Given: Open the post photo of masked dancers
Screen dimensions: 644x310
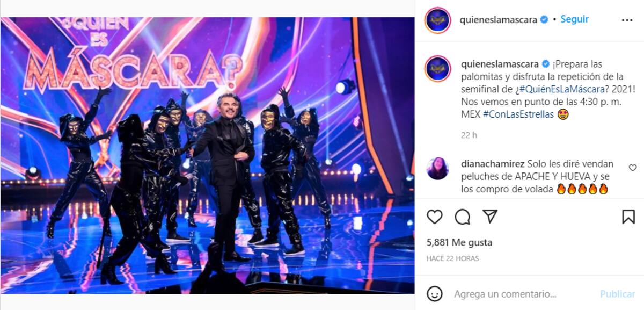Looking at the screenshot, I should point(207,155).
